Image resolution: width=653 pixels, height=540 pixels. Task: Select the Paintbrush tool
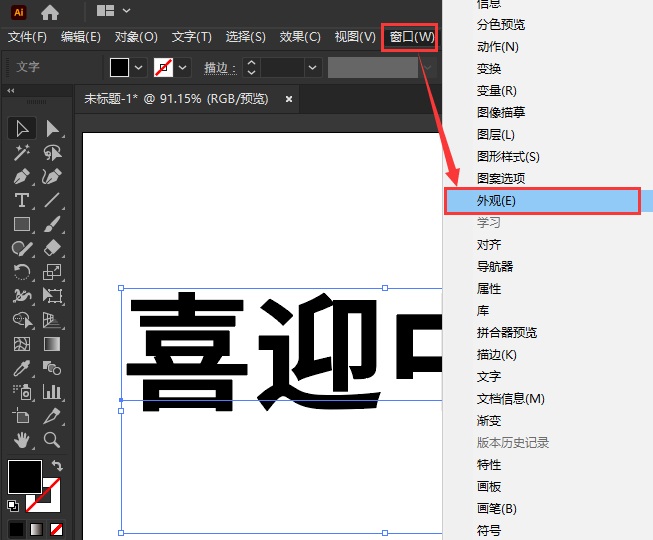(x=52, y=224)
